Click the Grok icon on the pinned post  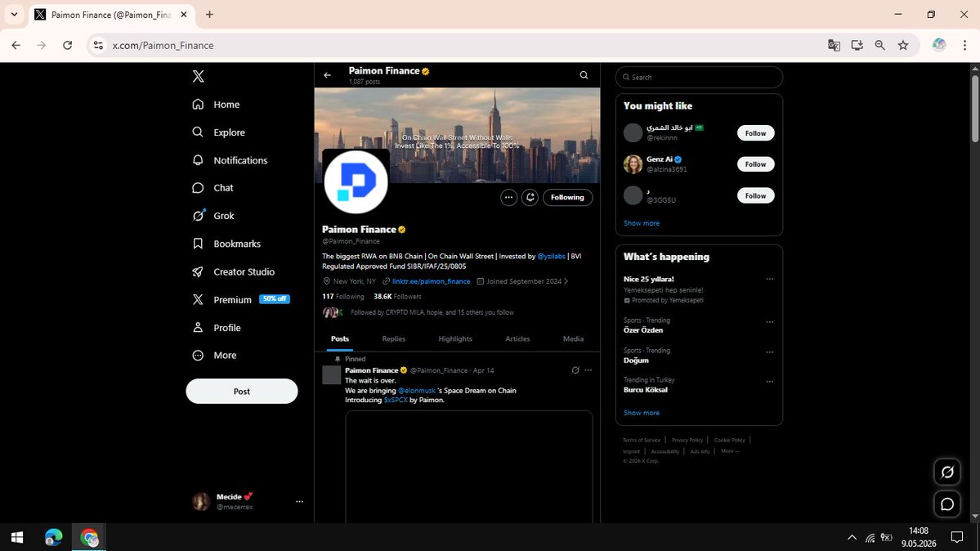click(x=575, y=370)
